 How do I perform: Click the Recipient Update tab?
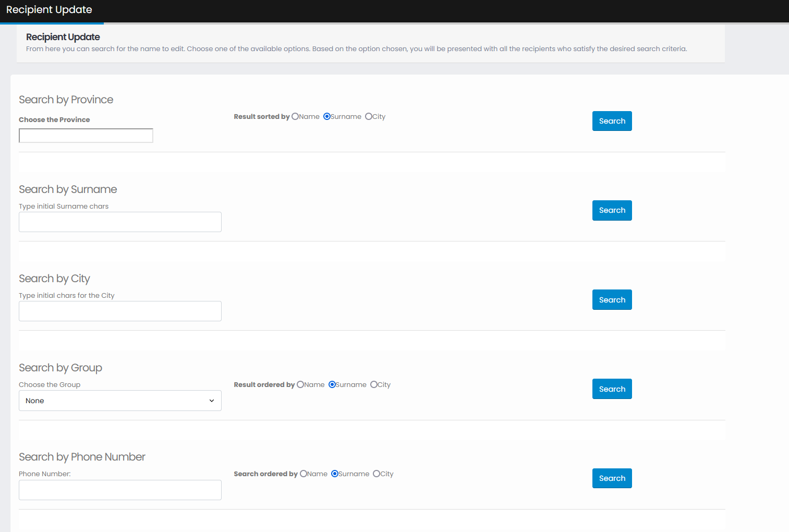[49, 10]
